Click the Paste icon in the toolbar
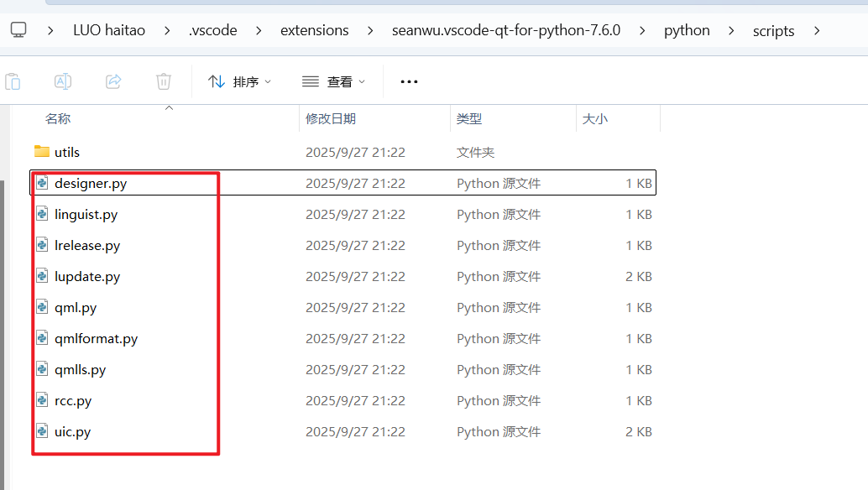The image size is (868, 490). (13, 82)
